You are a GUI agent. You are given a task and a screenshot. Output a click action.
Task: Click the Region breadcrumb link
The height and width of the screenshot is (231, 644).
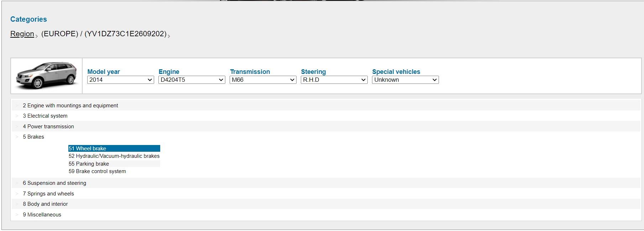[22, 34]
